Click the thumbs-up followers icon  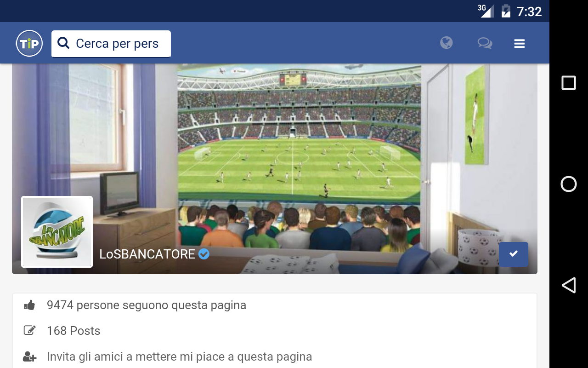point(29,305)
